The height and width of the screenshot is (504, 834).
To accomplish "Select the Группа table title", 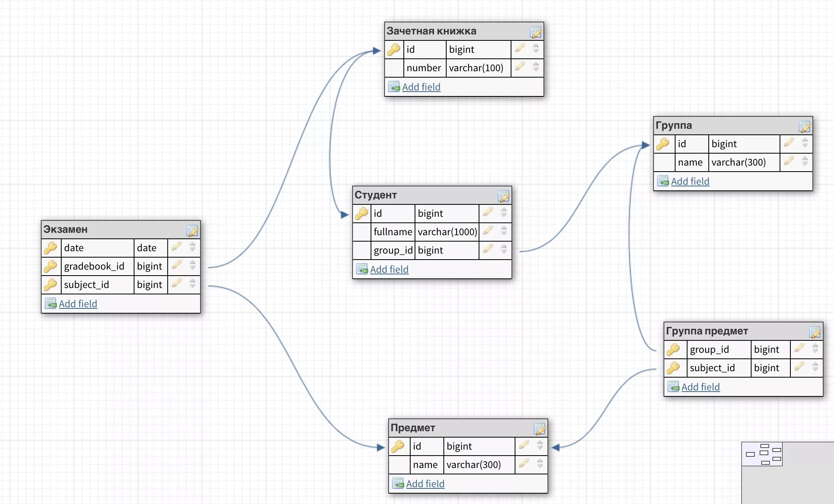I will coord(674,125).
